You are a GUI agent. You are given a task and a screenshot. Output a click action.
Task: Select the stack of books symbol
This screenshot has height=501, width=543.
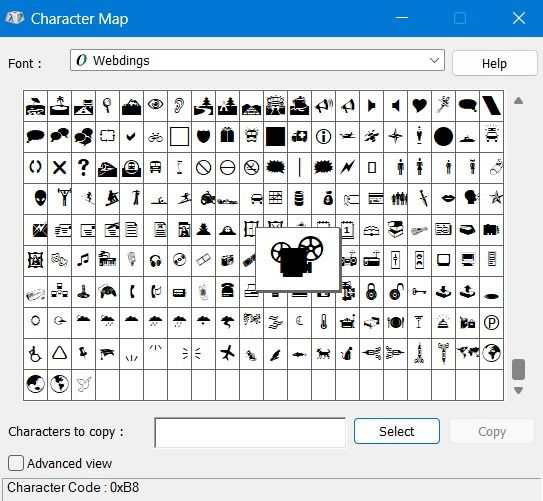(x=395, y=230)
